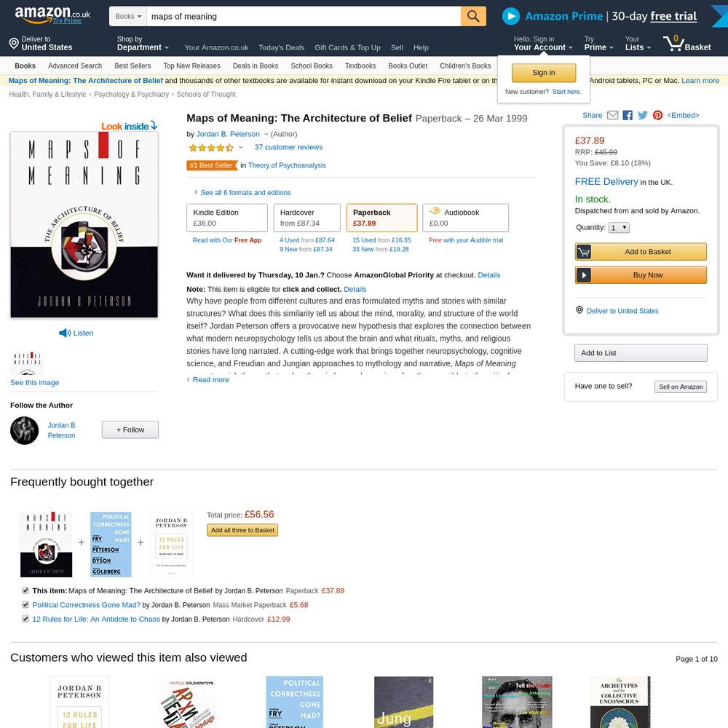Uncheck the Political Correctness Gone Mad checkbox
The width and height of the screenshot is (728, 728).
(x=25, y=605)
